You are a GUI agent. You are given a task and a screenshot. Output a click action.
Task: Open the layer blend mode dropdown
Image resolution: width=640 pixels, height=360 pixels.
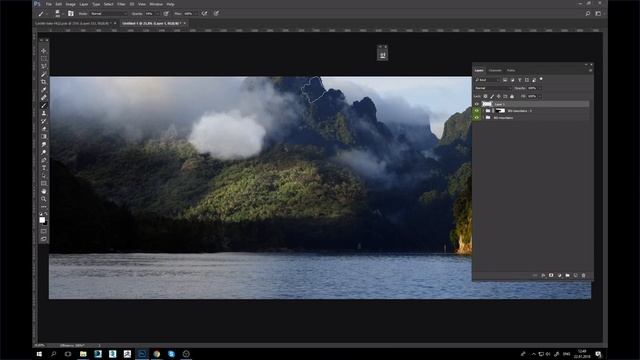(x=493, y=88)
